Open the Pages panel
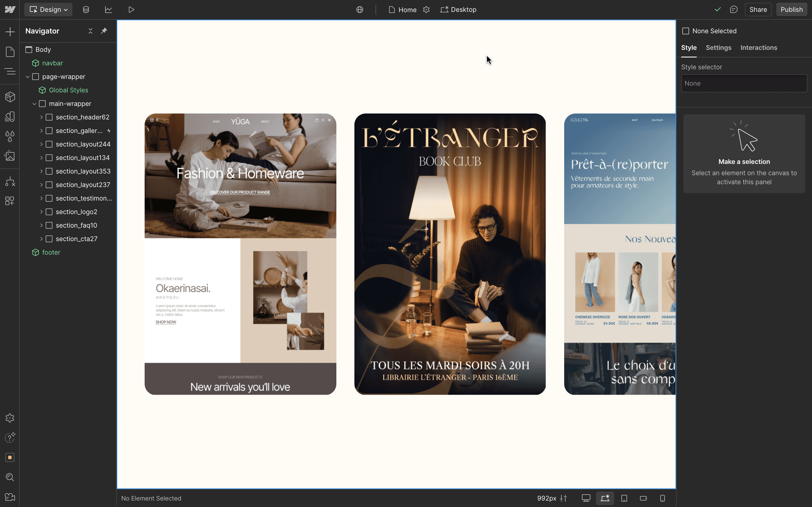812x507 pixels. 10,52
